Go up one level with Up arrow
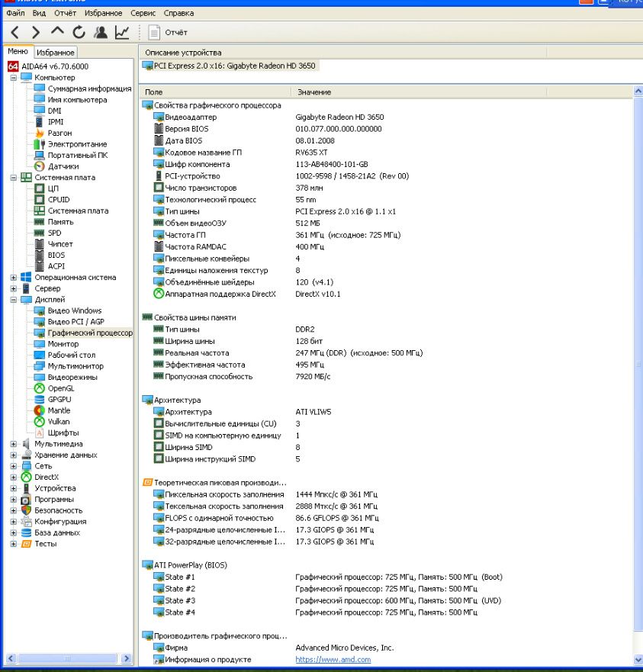The width and height of the screenshot is (643, 672). tap(57, 32)
